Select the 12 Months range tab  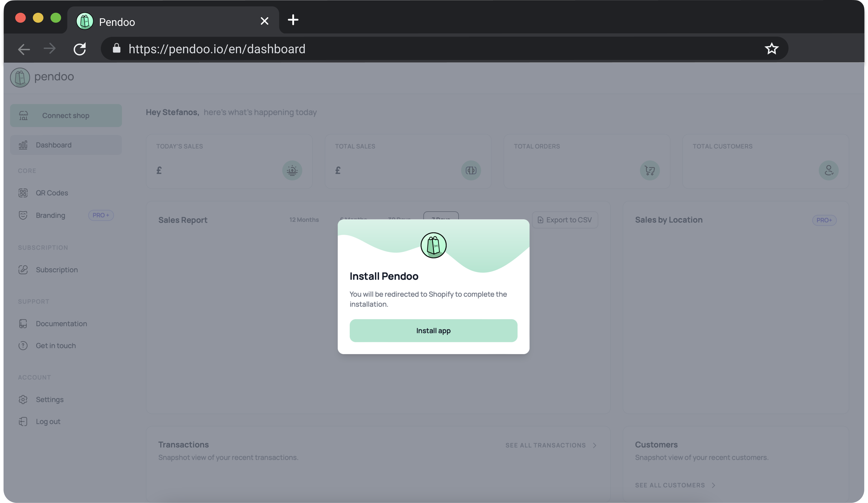304,219
